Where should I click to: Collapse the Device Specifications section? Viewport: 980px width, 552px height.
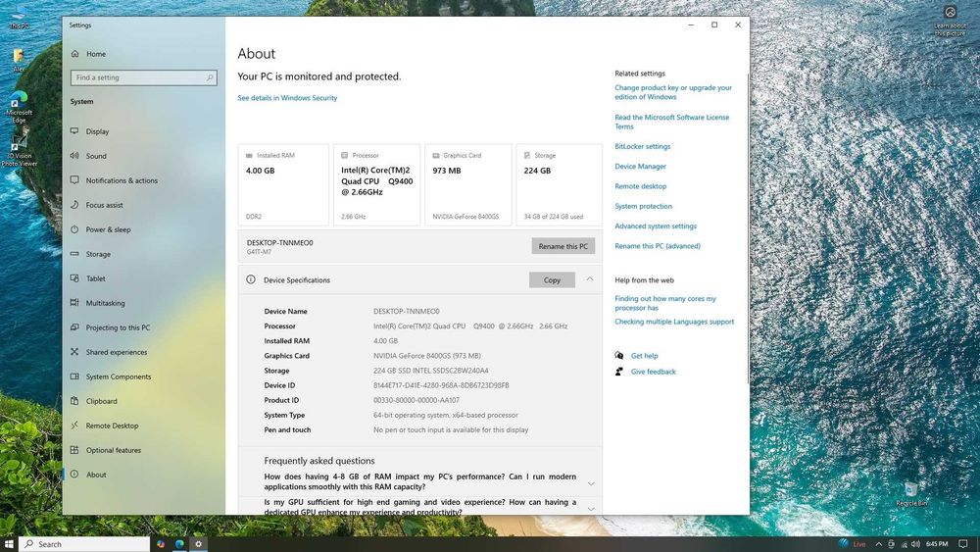(x=589, y=278)
